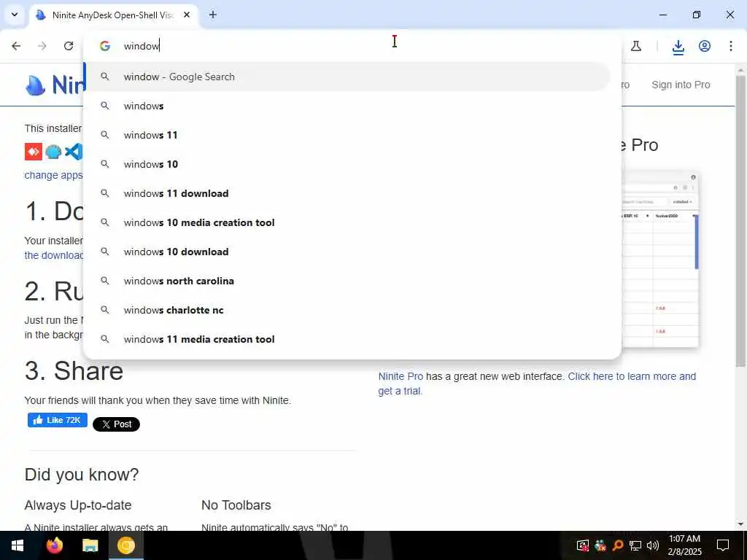Open the Chrome profile icon
Screen dimensions: 747x560
pyautogui.click(x=705, y=46)
